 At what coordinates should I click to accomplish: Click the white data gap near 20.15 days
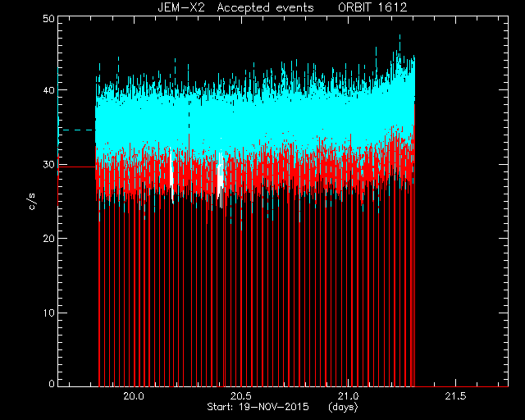click(171, 176)
